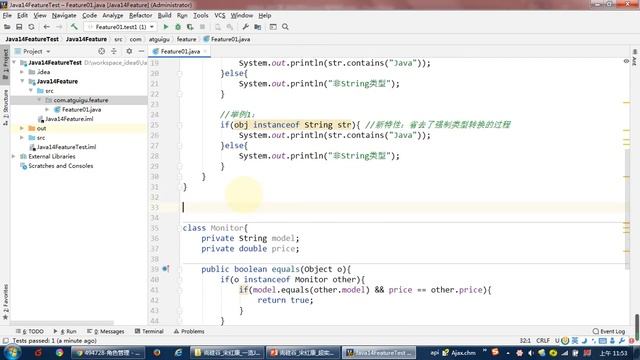Run with coverage icon

coord(190,27)
